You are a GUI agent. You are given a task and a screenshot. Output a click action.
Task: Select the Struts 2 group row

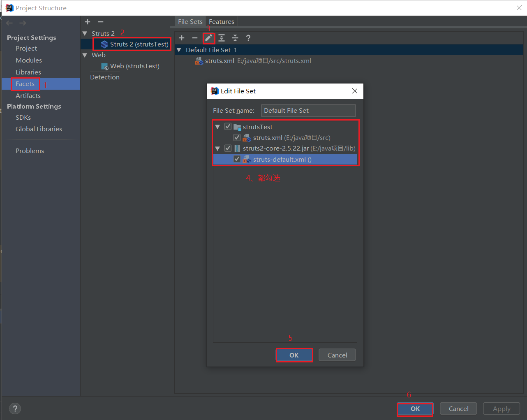coord(125,33)
